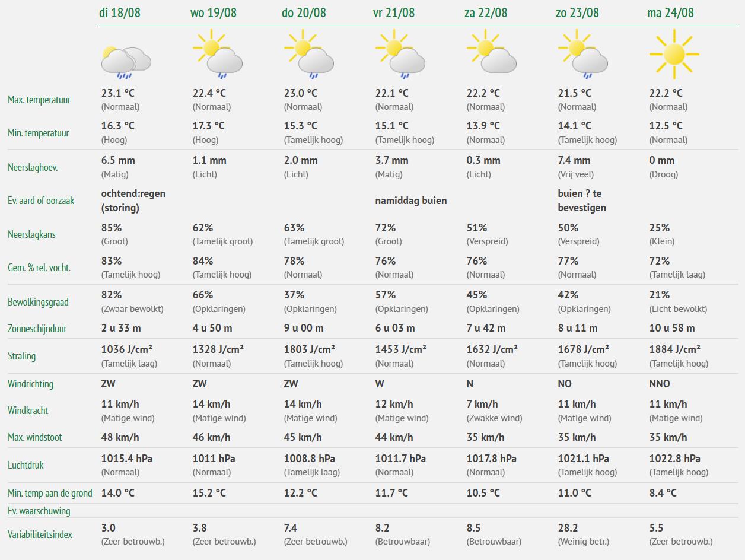Viewport: 745px width, 560px height.
Task: Click the sun-behind-cloud icon for za 22/08
Action: [x=491, y=52]
